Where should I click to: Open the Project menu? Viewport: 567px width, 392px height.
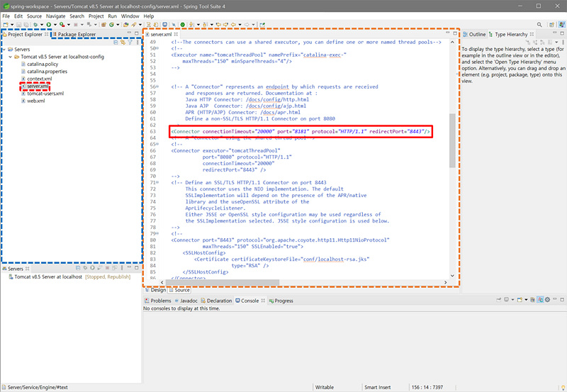click(96, 16)
